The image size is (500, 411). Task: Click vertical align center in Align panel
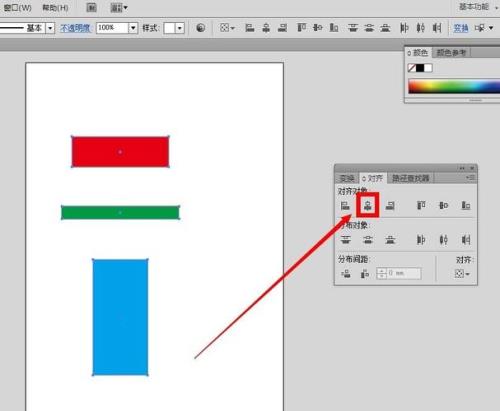[x=443, y=205]
